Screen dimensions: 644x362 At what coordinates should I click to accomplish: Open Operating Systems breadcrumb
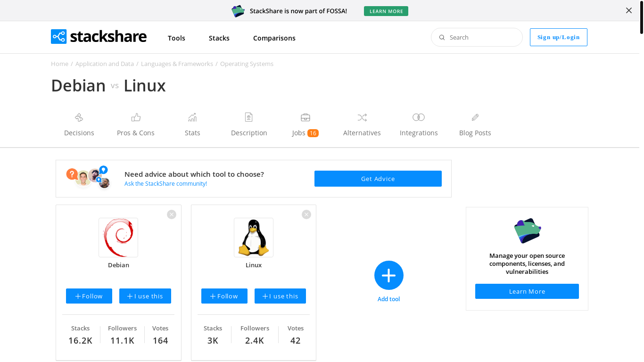[x=247, y=64]
